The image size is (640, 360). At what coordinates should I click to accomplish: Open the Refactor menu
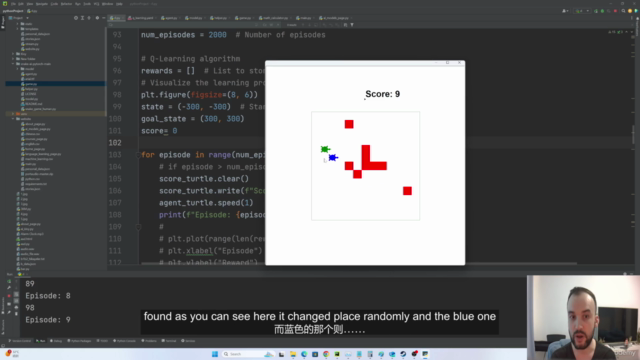(66, 4)
